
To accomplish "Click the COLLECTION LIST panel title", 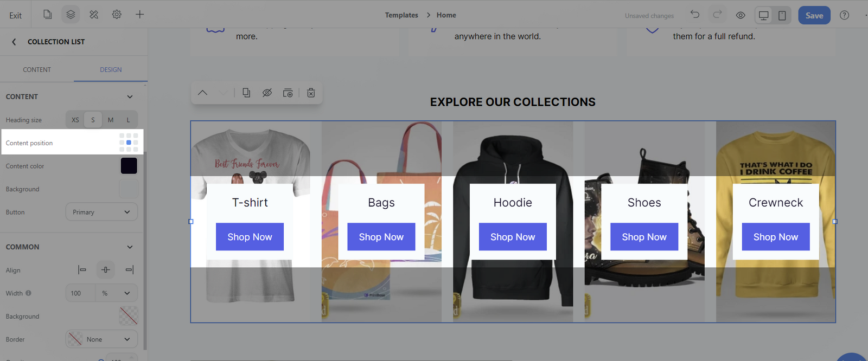I will tap(56, 42).
